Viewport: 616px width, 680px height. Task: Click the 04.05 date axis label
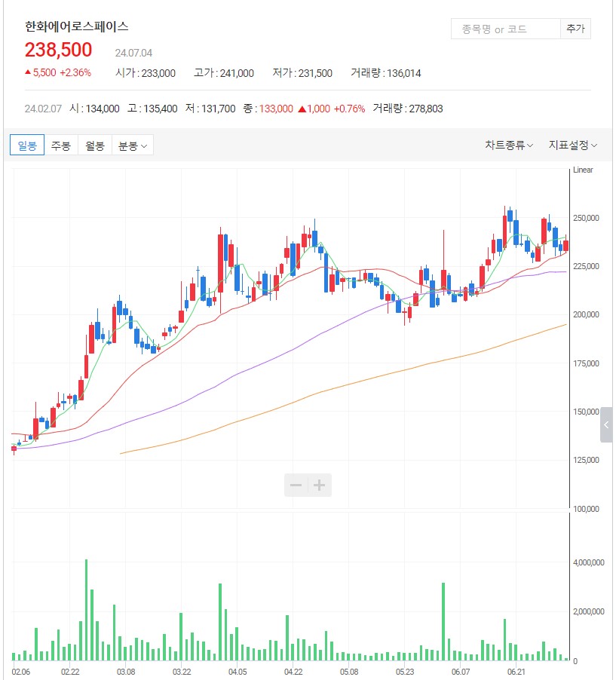pyautogui.click(x=237, y=670)
